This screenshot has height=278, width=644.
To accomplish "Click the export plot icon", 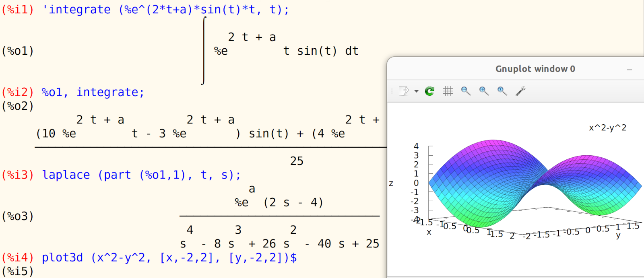I will (403, 91).
